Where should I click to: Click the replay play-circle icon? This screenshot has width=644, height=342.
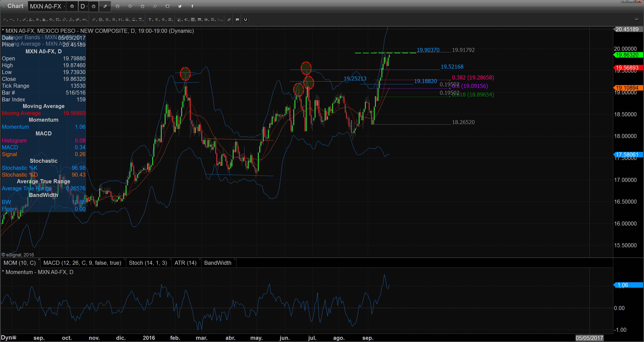[x=130, y=6]
